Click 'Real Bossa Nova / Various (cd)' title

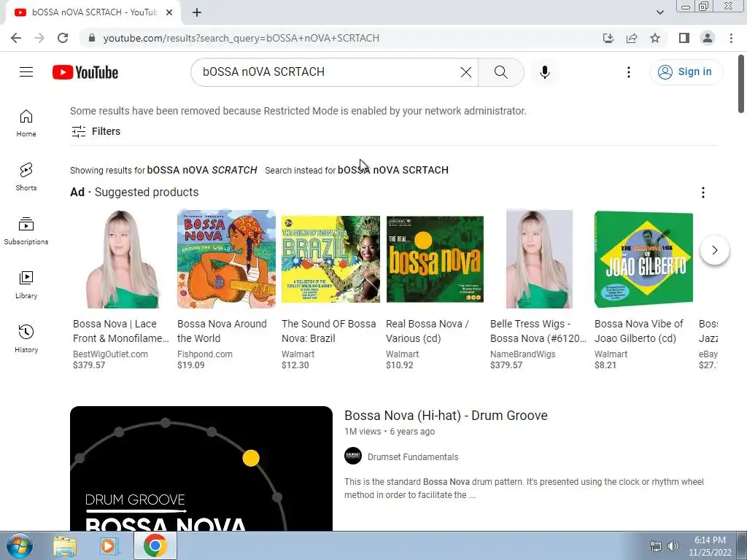427,331
